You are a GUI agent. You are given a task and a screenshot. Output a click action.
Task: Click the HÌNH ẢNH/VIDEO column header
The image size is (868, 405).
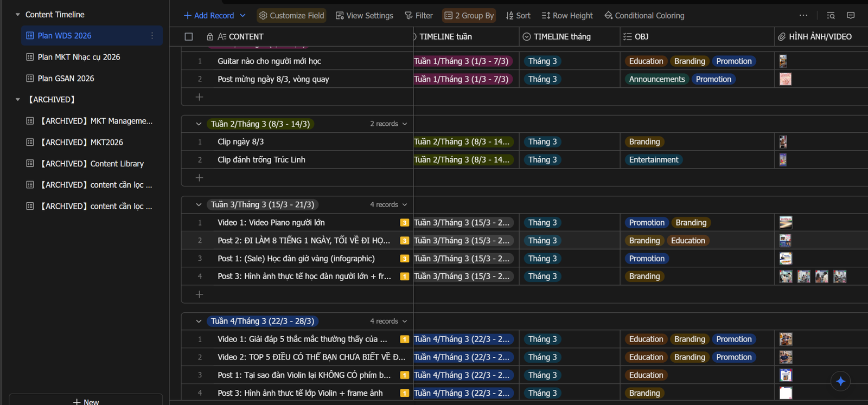pyautogui.click(x=821, y=37)
